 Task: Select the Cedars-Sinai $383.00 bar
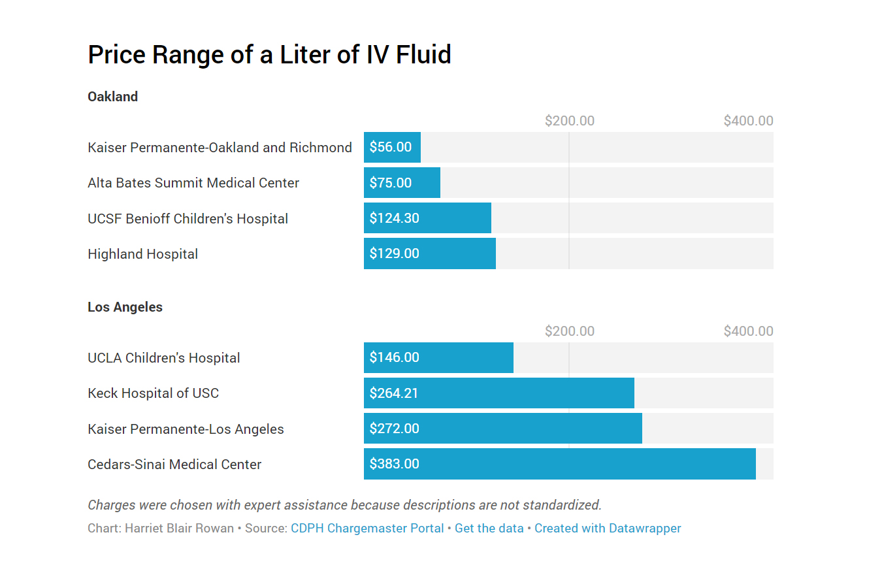[x=559, y=464]
